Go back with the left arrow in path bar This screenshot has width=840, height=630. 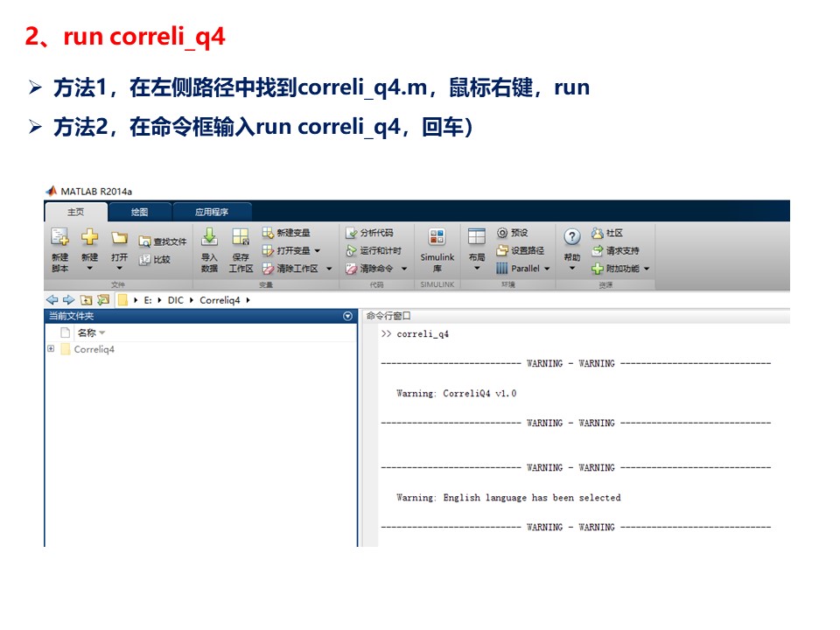(52, 300)
